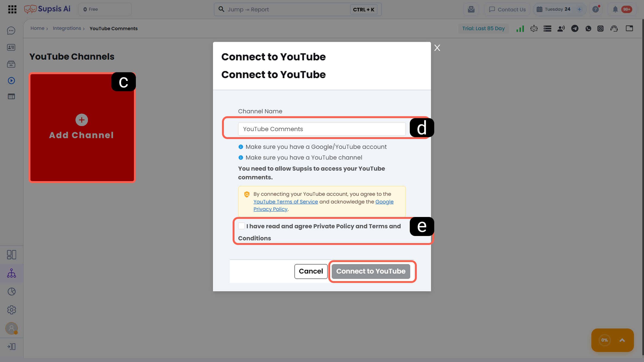
Task: Expand the orange progress widget chevron
Action: pos(622,340)
